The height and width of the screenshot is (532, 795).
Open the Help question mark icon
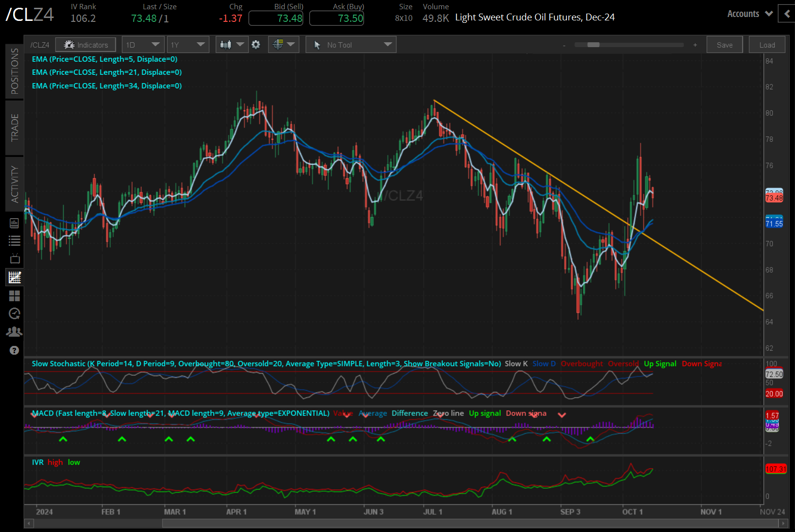(x=14, y=350)
